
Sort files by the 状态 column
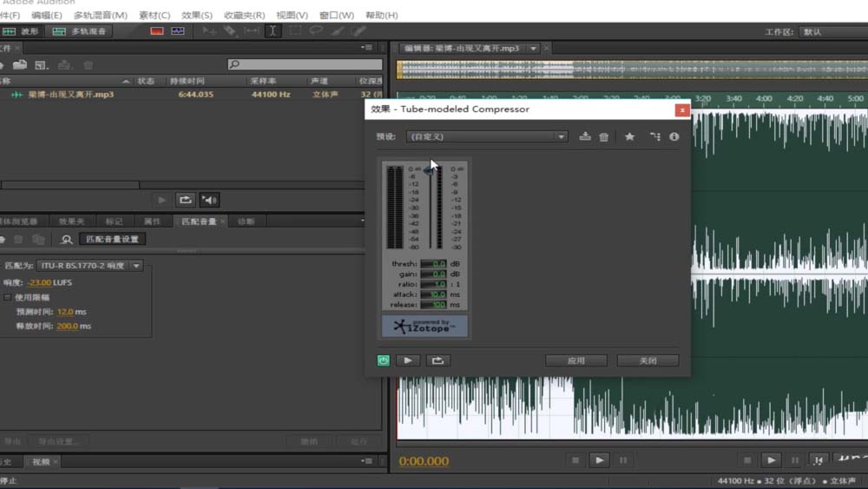pos(146,81)
